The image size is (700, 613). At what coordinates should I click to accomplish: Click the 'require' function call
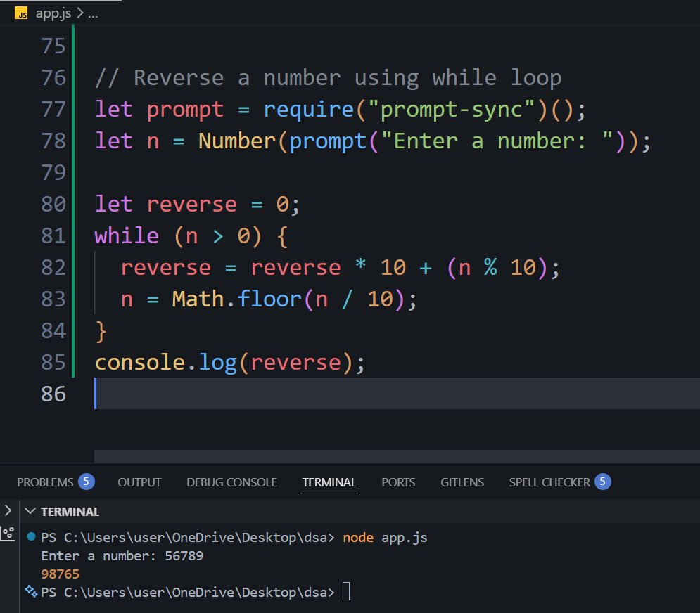click(x=308, y=110)
